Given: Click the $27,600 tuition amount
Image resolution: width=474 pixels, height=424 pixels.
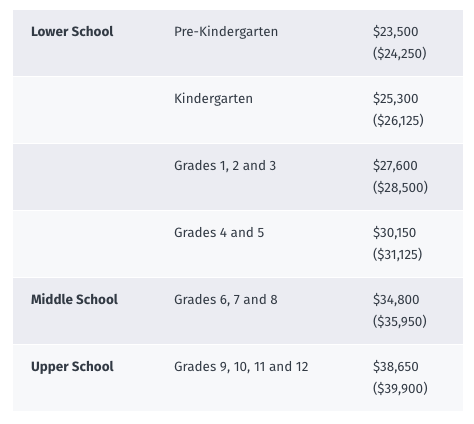Looking at the screenshot, I should pyautogui.click(x=395, y=166).
